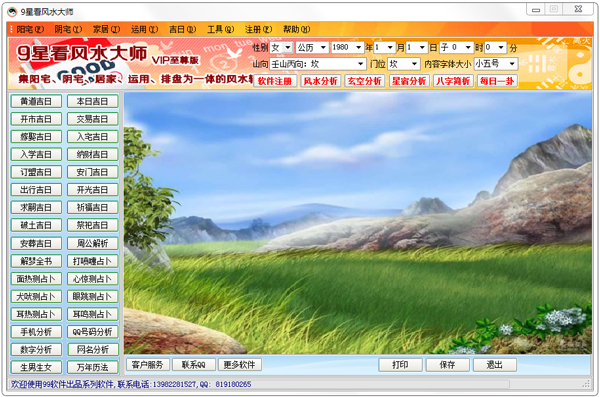This screenshot has width=600, height=397.
Task: Open the 吉日 menu
Action: pos(183,29)
